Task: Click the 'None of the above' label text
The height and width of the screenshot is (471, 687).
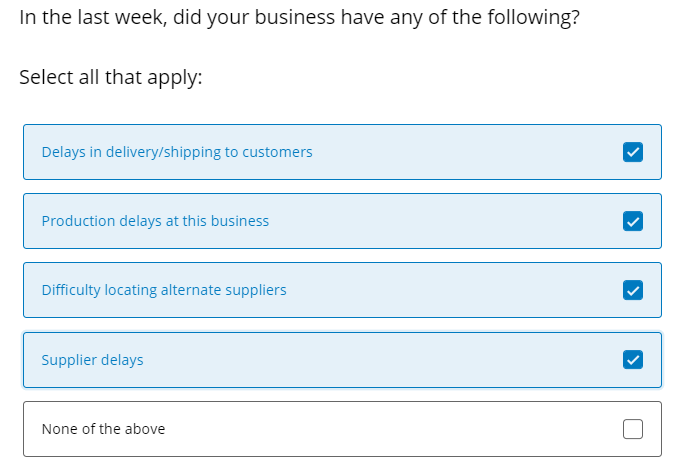Action: pos(103,429)
